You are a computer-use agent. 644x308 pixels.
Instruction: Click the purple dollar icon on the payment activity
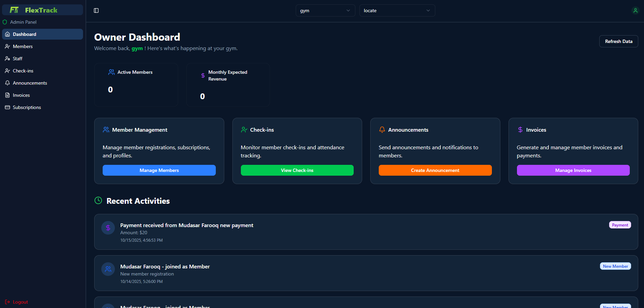click(x=108, y=228)
